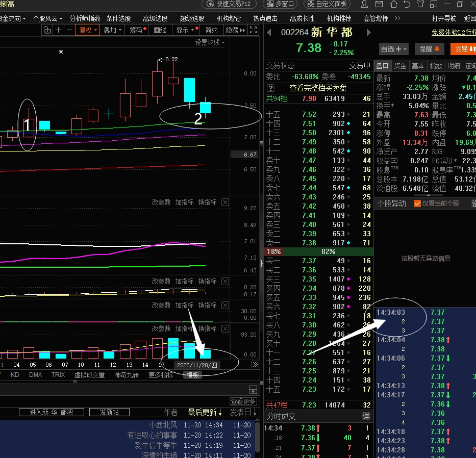Click the home icon in title bar
This screenshot has height=458, width=476.
(394, 4)
